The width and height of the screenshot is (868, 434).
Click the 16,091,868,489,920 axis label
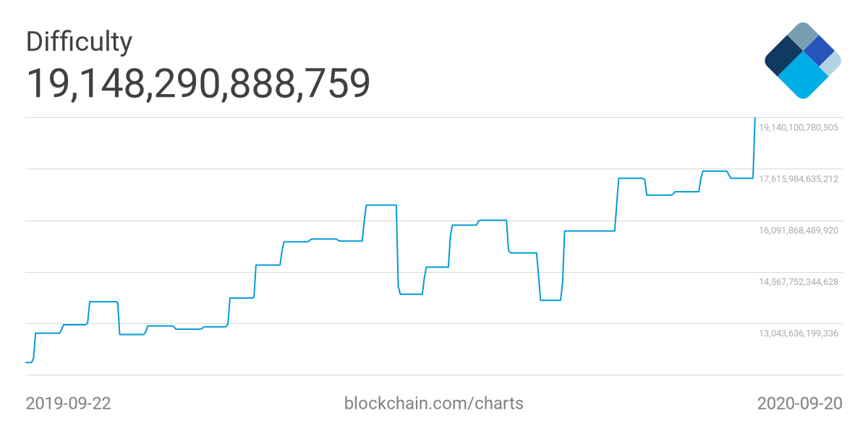click(x=798, y=230)
